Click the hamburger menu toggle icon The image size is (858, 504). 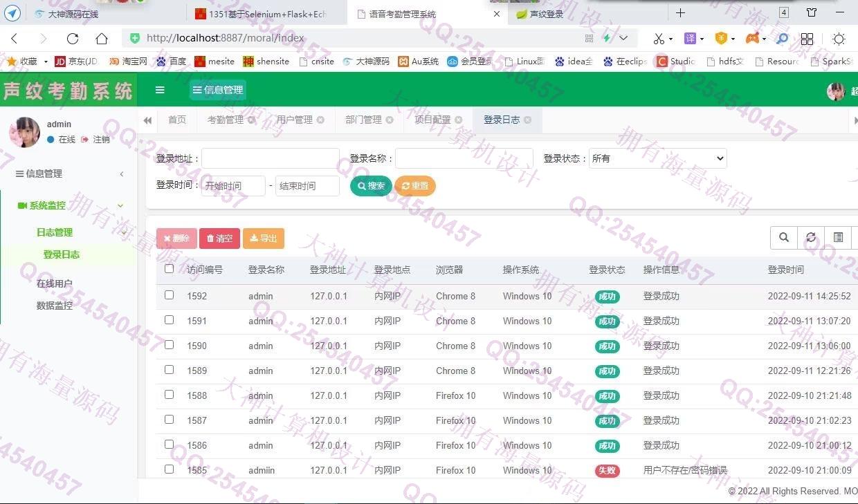[160, 90]
